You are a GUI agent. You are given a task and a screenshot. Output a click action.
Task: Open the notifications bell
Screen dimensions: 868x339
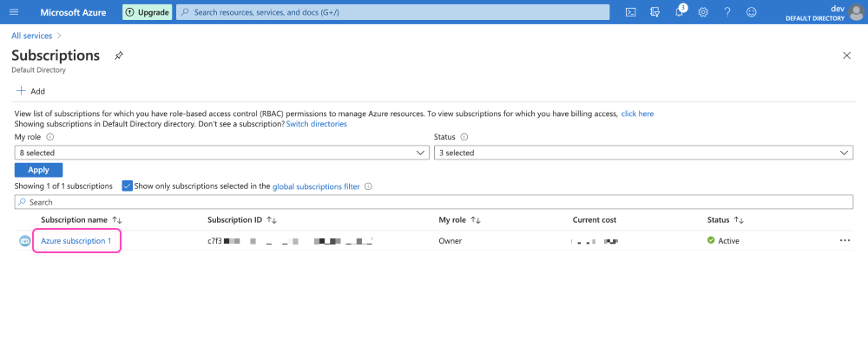pos(680,12)
